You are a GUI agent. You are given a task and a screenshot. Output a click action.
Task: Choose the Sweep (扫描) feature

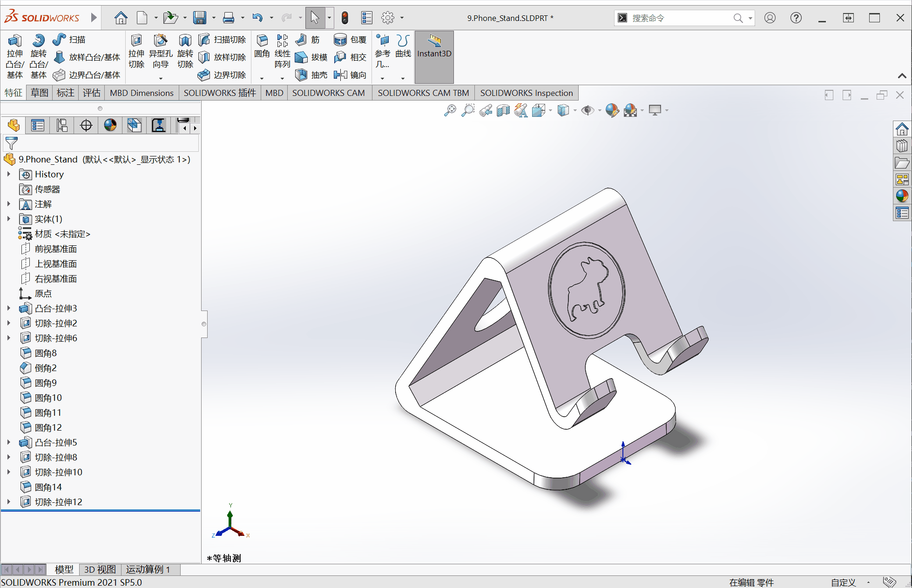point(69,40)
